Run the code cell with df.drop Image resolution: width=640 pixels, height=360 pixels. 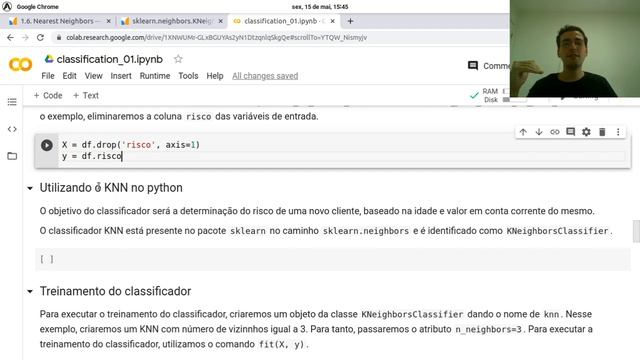pyautogui.click(x=47, y=145)
